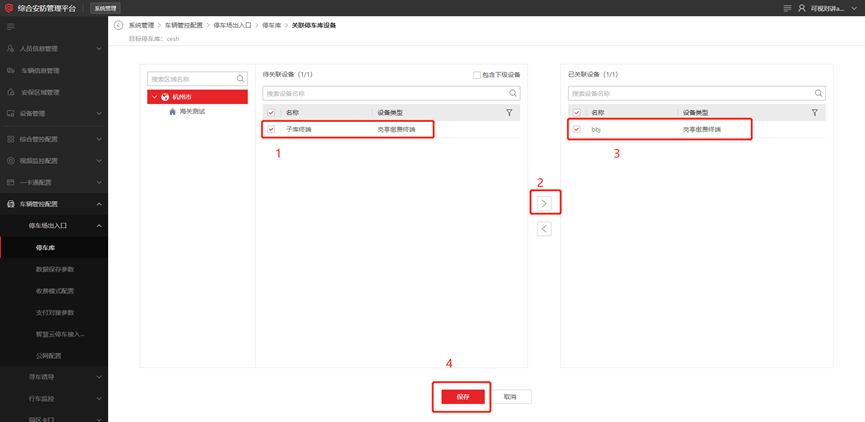Screen dimensions: 865x422
Task: Collapse the sidebar with hamburger icon
Action: click(10, 26)
